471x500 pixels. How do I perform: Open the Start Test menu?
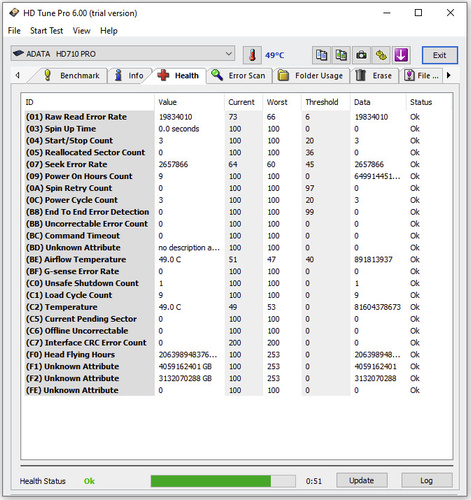pos(46,31)
